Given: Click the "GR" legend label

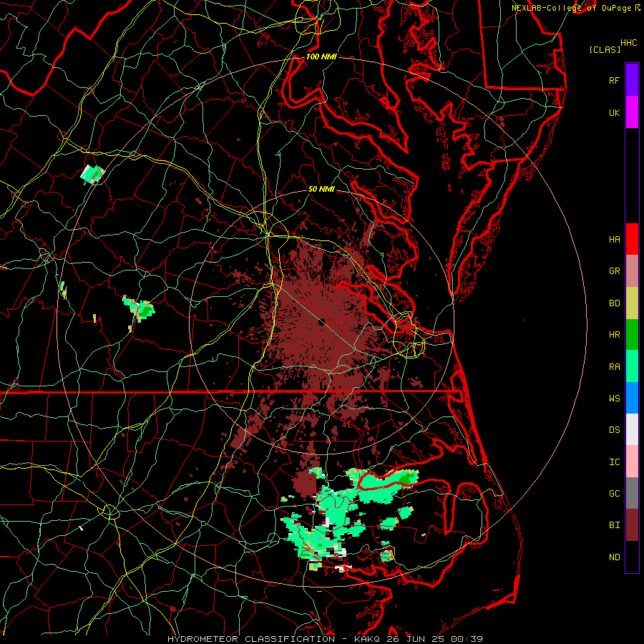Looking at the screenshot, I should [614, 271].
